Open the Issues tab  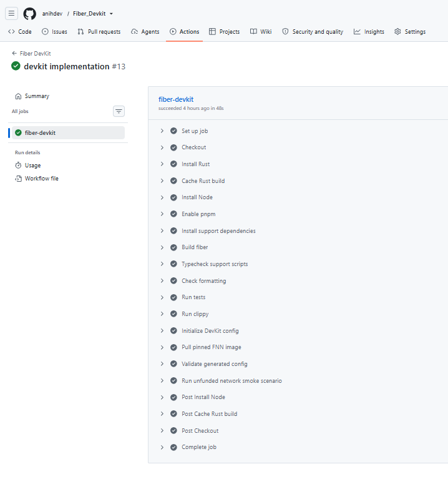pos(54,31)
